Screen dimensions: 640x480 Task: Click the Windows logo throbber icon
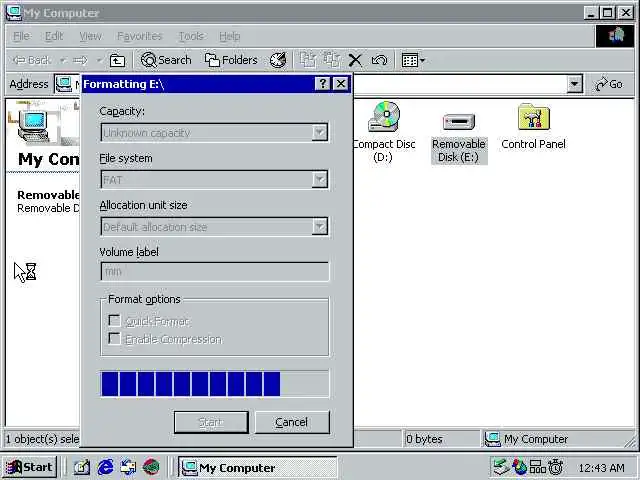616,36
